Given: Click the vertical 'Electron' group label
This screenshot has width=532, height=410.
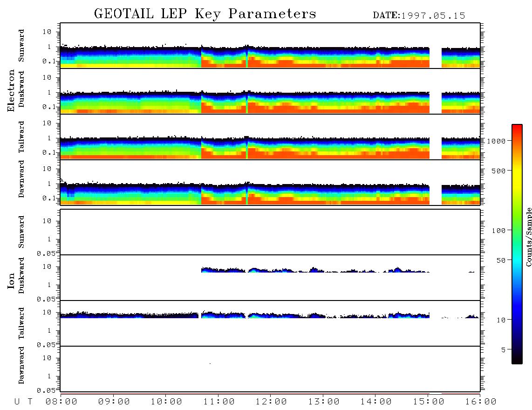Looking at the screenshot, I should (11, 91).
